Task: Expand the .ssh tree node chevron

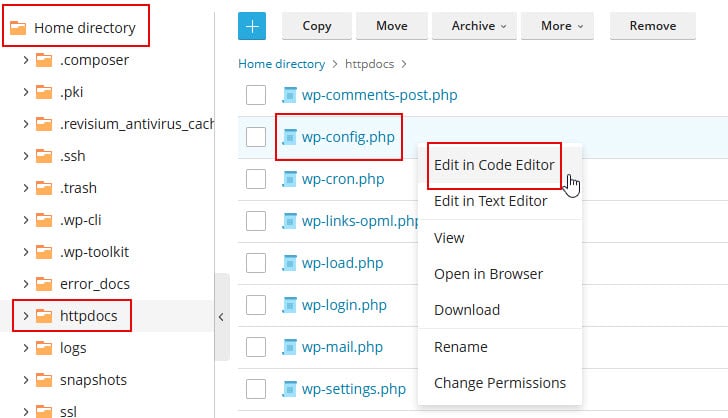Action: (x=26, y=156)
